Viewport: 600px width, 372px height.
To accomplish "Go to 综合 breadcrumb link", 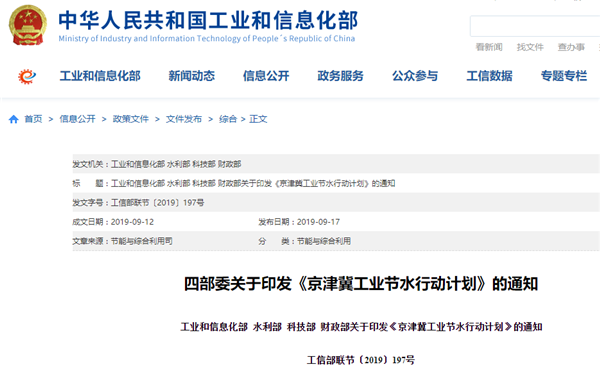I will (x=228, y=119).
